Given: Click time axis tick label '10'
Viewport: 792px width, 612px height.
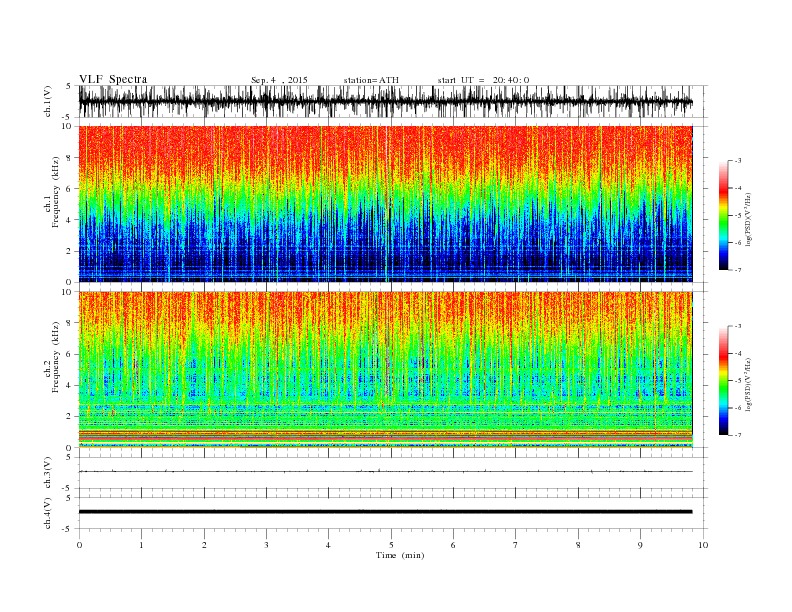Looking at the screenshot, I should [703, 545].
